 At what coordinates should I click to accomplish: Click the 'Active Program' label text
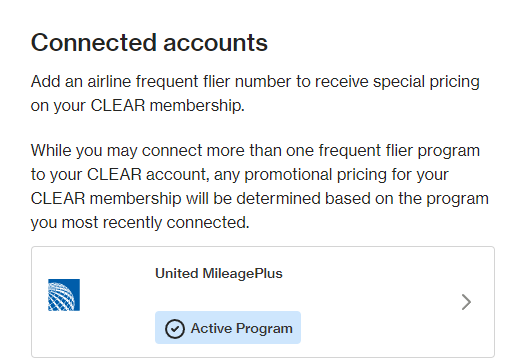point(241,329)
